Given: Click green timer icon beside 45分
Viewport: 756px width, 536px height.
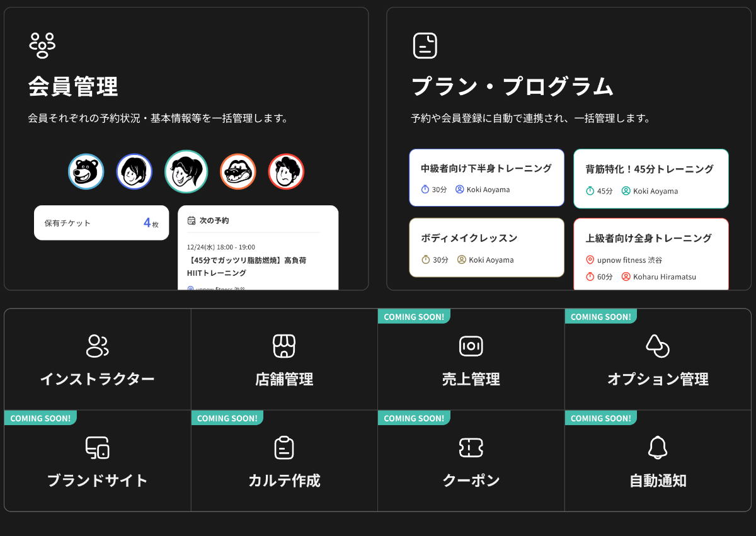Looking at the screenshot, I should 590,190.
